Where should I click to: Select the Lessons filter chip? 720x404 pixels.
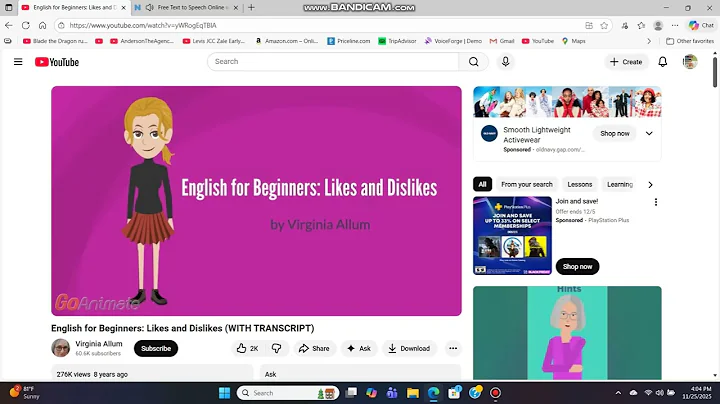(x=579, y=184)
